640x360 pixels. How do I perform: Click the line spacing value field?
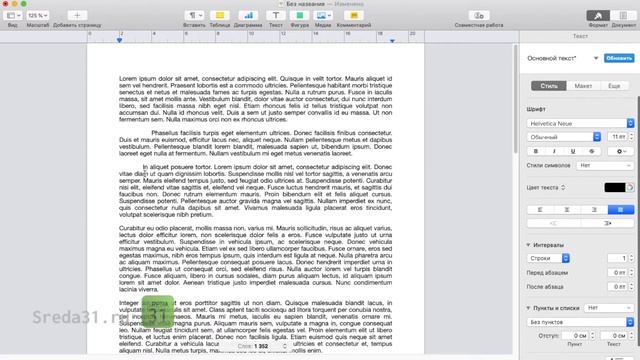coord(617,258)
